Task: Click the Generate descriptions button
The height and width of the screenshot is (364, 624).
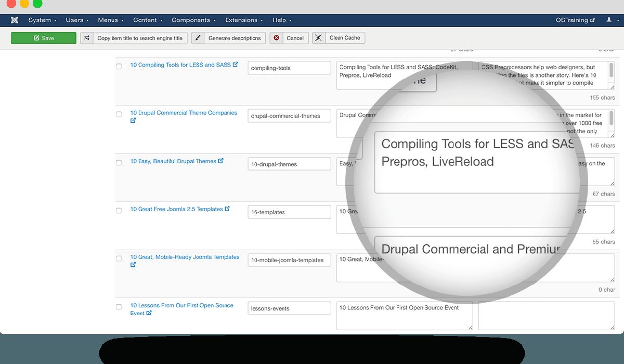Action: tap(228, 38)
